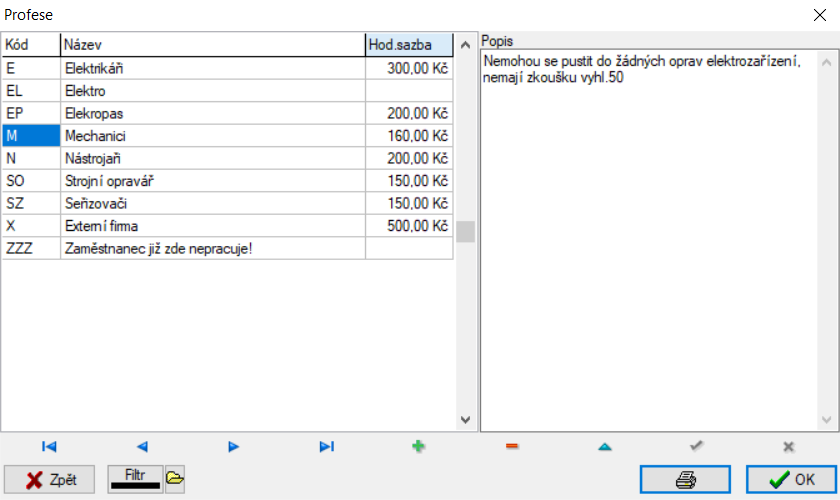840x500 pixels.
Task: Select the Strojní opravář name cell
Action: 213,181
